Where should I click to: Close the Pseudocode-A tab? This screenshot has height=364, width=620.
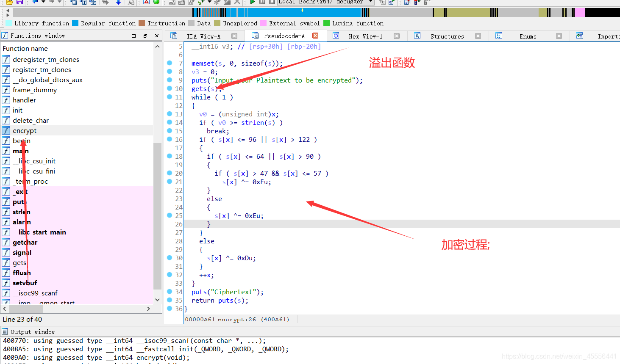(315, 36)
